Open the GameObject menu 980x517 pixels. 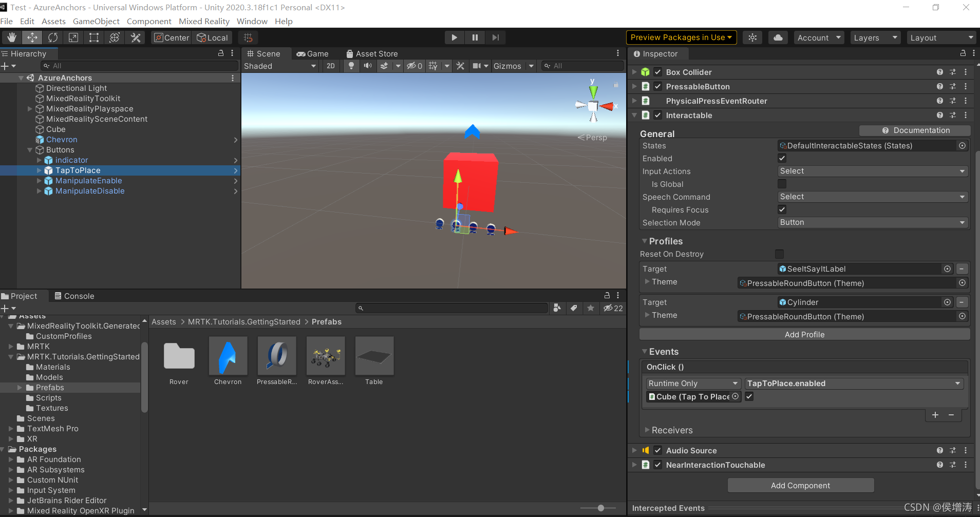[x=96, y=21]
